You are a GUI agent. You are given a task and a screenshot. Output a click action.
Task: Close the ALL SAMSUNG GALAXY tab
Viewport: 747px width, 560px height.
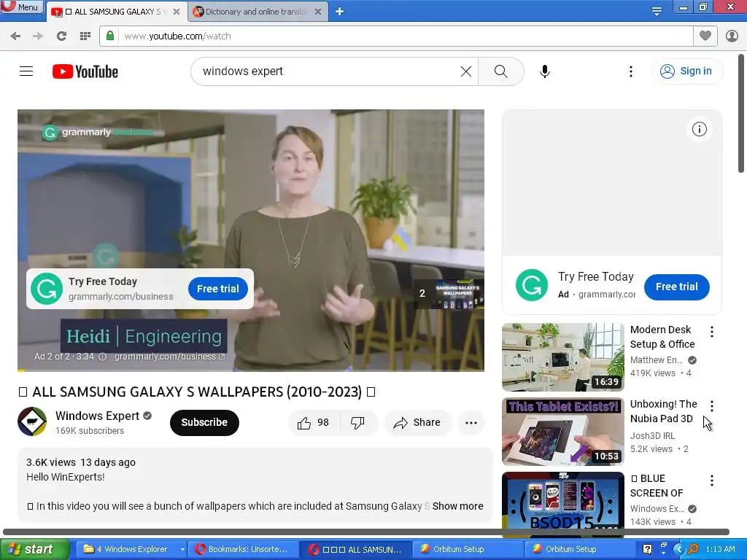(177, 12)
